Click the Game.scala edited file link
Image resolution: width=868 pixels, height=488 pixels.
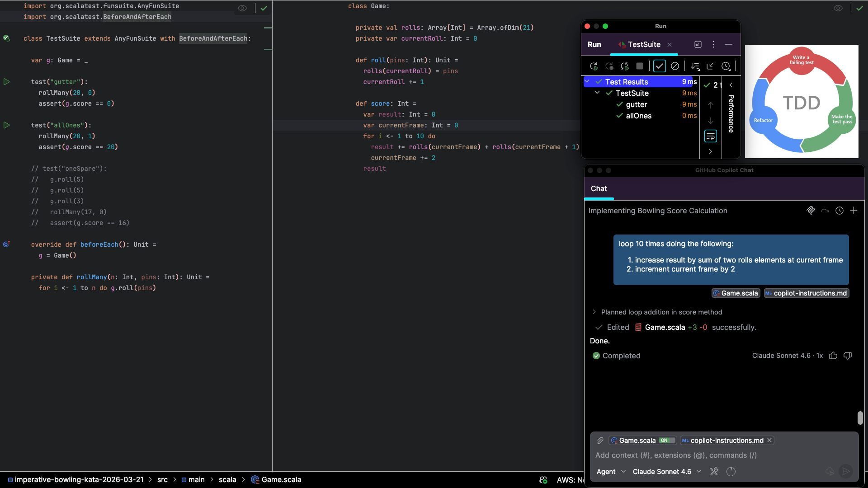click(664, 327)
